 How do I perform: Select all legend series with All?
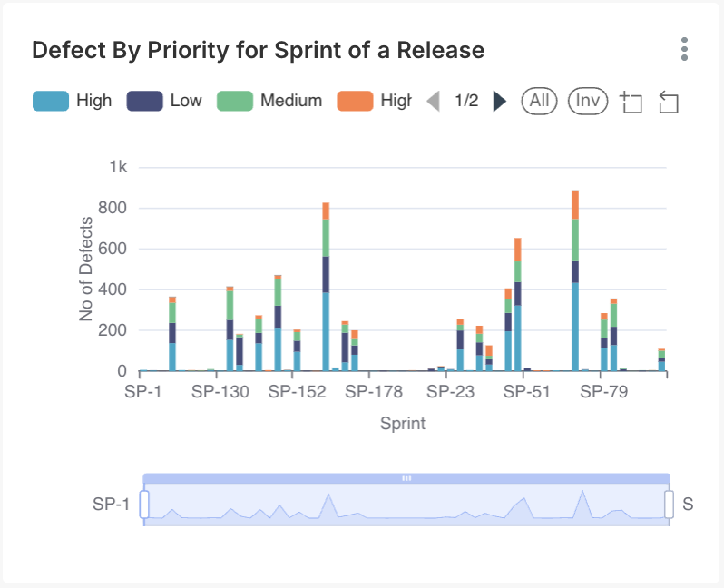(540, 101)
